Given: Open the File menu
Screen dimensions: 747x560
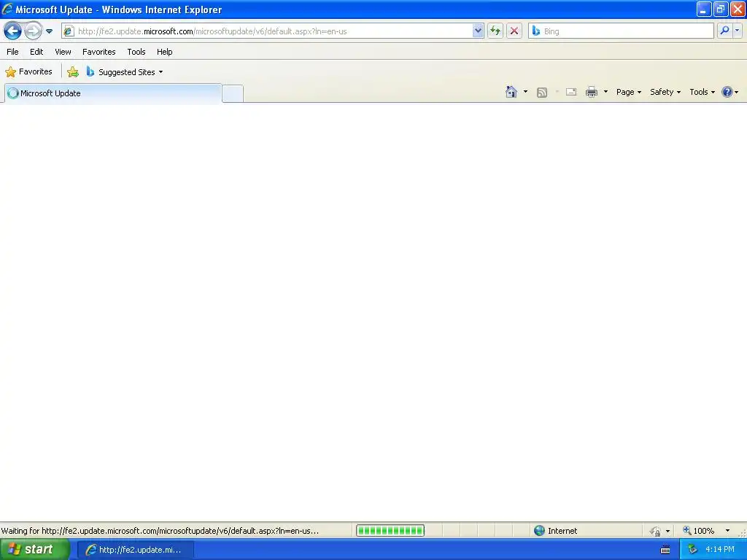Looking at the screenshot, I should (x=13, y=52).
